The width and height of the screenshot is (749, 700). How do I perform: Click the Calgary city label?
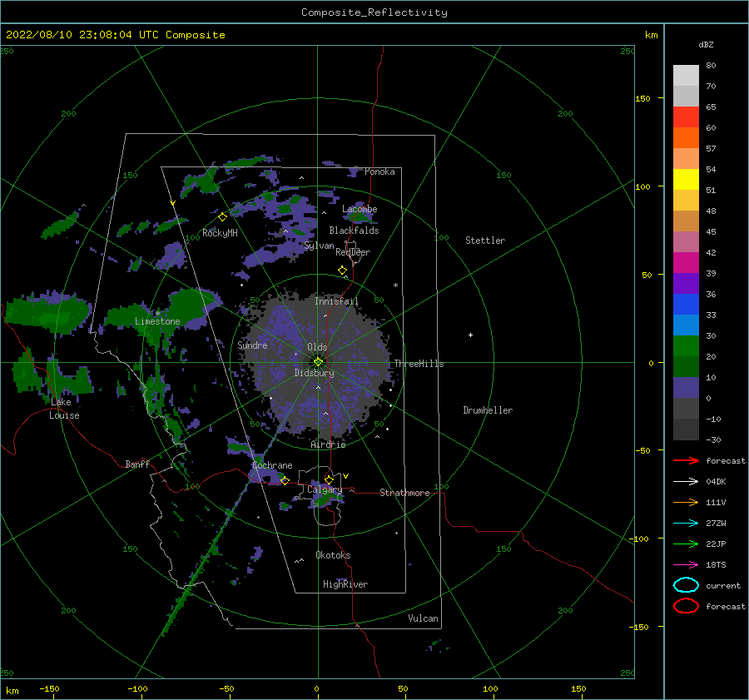pyautogui.click(x=325, y=489)
